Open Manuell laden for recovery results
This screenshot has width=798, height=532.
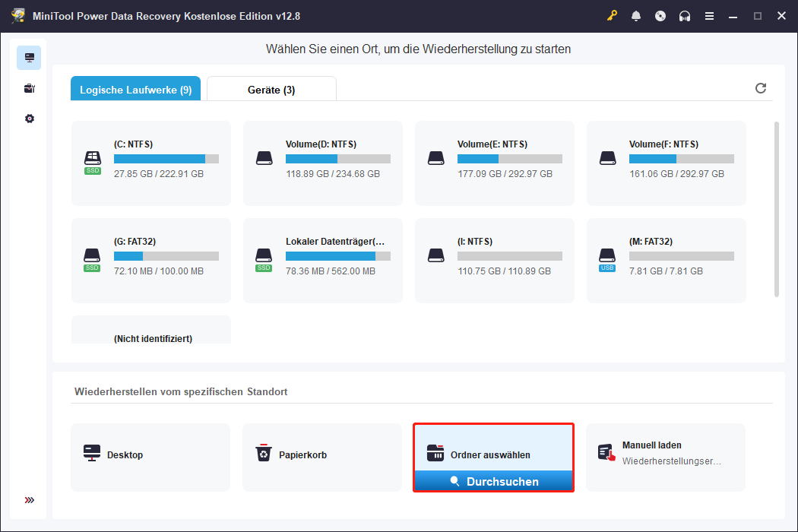(665, 456)
